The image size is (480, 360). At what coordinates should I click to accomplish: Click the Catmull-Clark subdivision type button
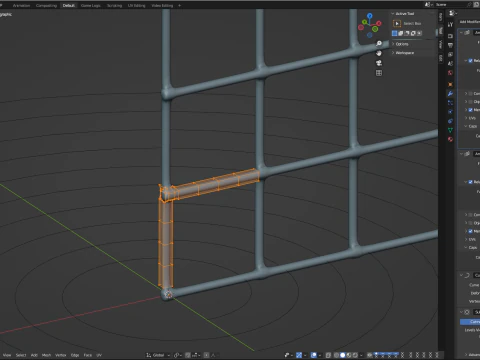[470, 322]
